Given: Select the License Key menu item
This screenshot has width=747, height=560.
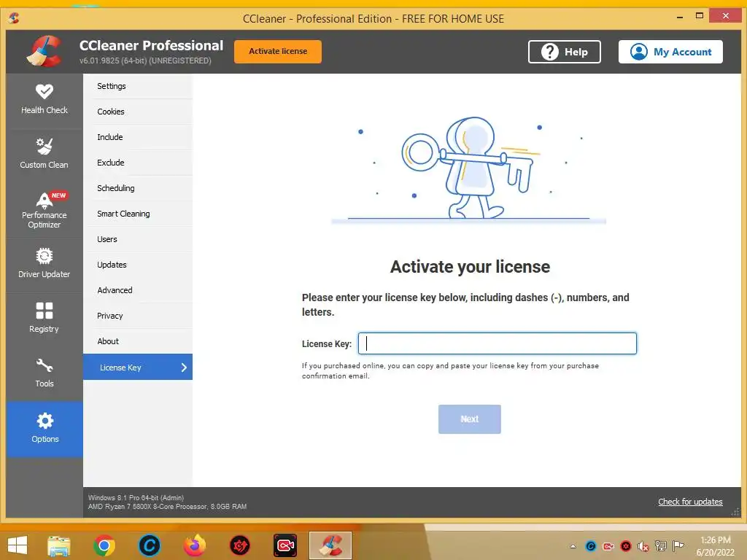Looking at the screenshot, I should 138,367.
